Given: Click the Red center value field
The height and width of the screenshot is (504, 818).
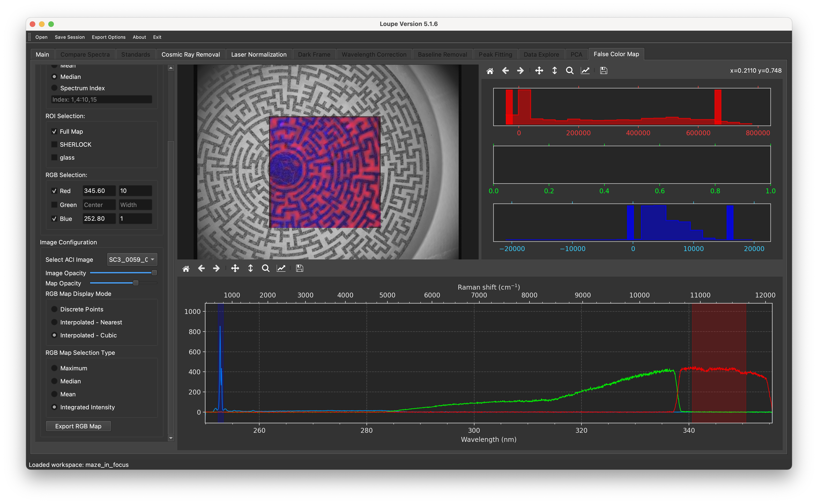Looking at the screenshot, I should point(99,191).
